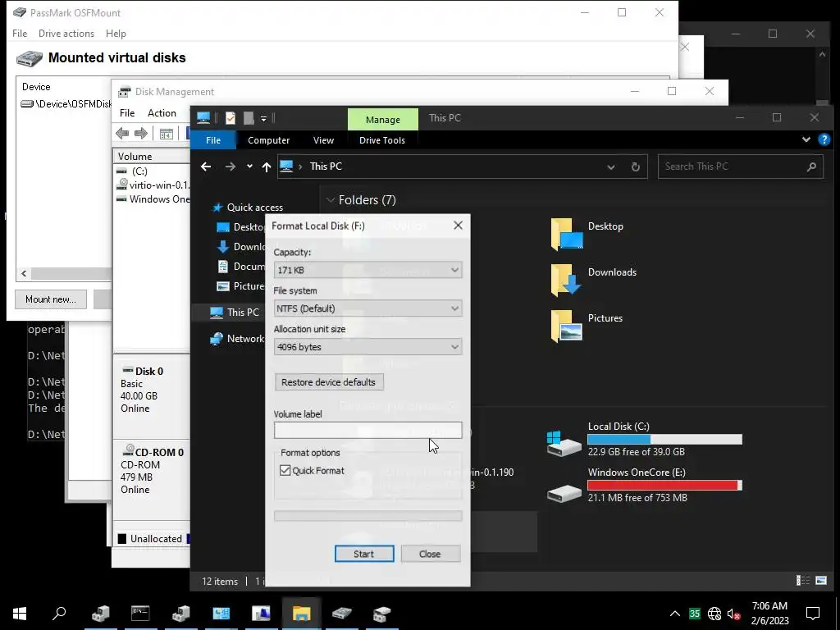Click the New folder icon in the Explorer quick access toolbar
The width and height of the screenshot is (840, 630).
249,118
